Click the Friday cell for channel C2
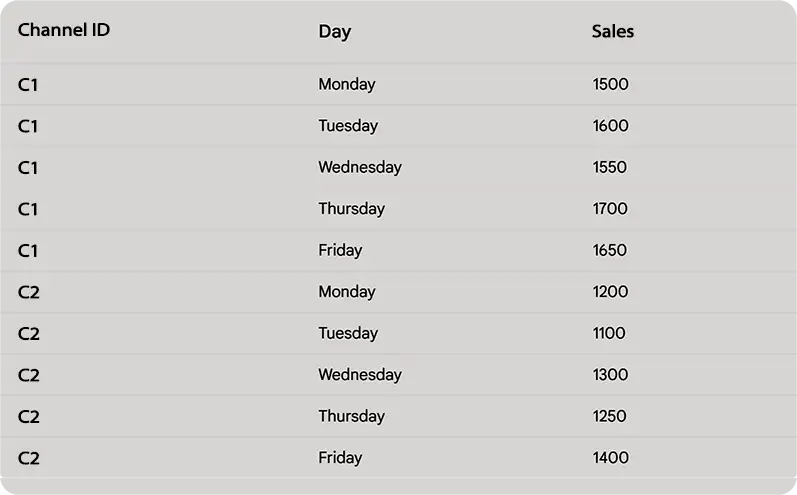The width and height of the screenshot is (797, 495). pos(340,458)
